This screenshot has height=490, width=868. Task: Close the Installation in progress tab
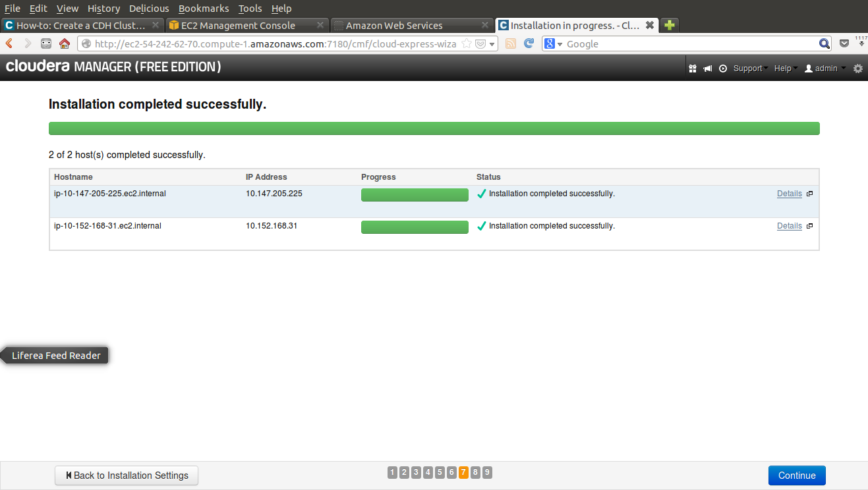pos(649,25)
